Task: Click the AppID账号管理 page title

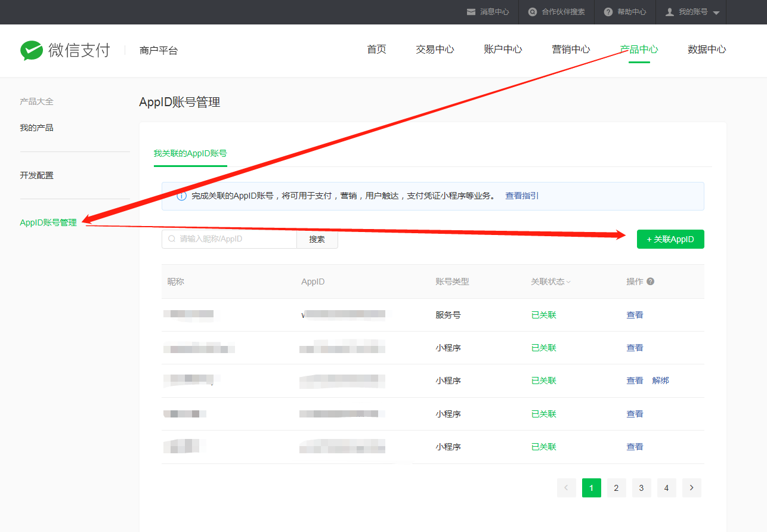Action: pos(180,102)
